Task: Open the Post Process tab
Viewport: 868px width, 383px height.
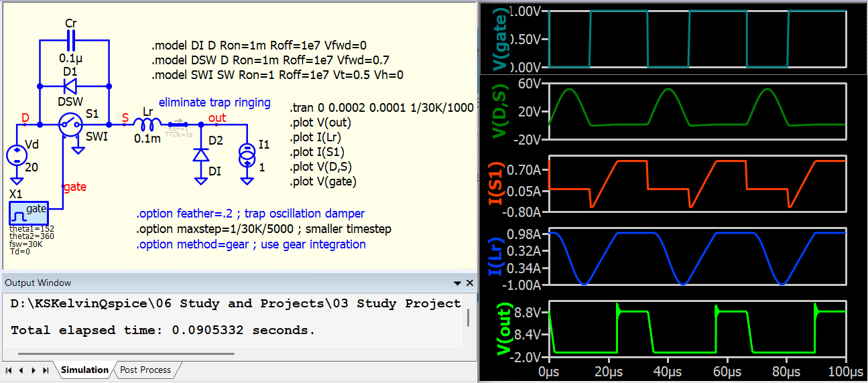Action: coord(145,370)
